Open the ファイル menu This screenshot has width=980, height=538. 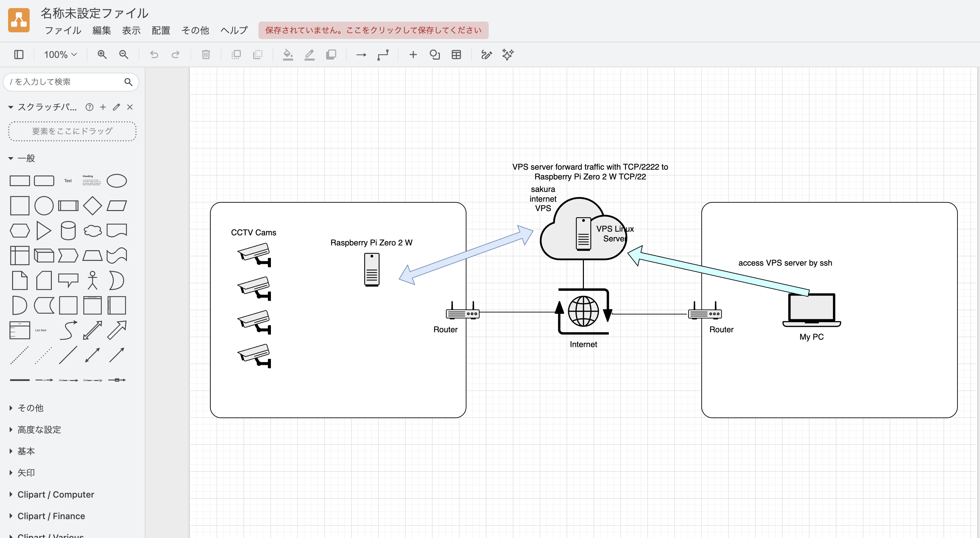(x=63, y=30)
